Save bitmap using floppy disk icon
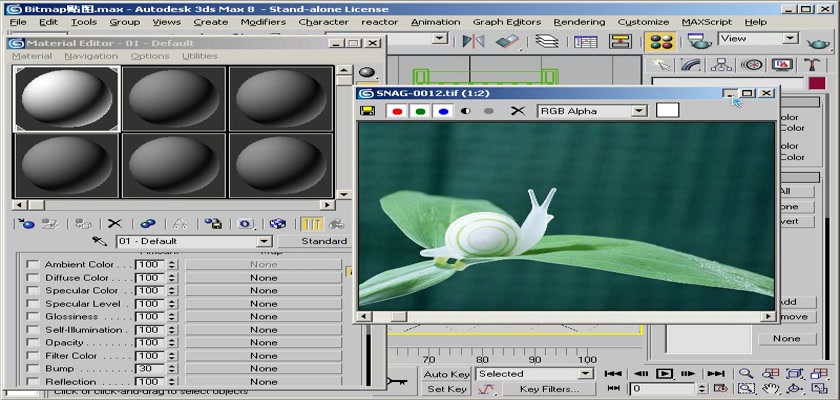 368,111
